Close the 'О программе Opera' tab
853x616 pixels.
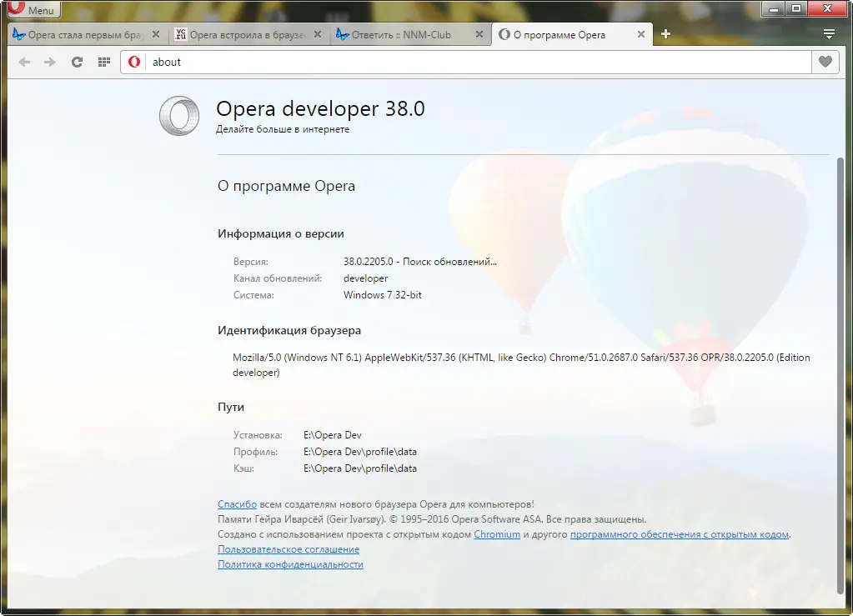point(641,34)
